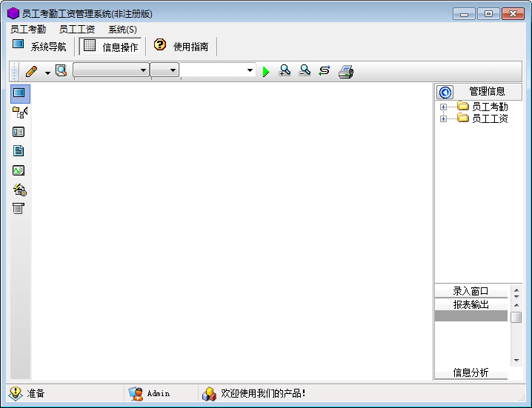
Task: Open the 系统(S) menu
Action: click(x=122, y=30)
